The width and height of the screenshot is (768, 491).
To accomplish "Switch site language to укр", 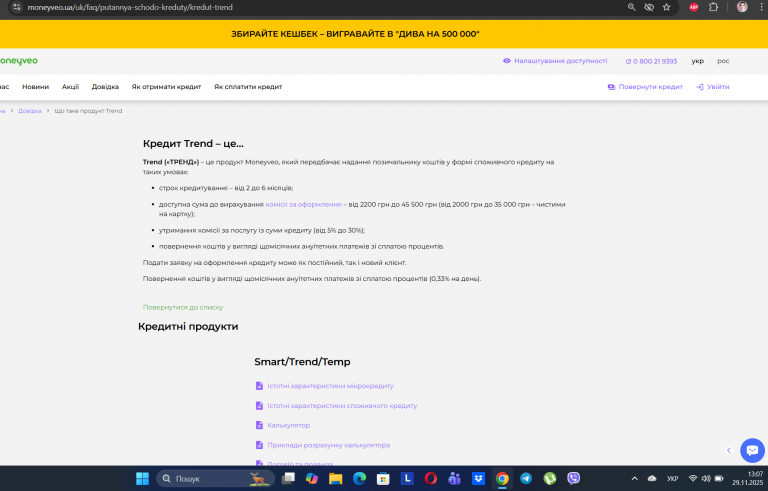I will click(x=697, y=61).
